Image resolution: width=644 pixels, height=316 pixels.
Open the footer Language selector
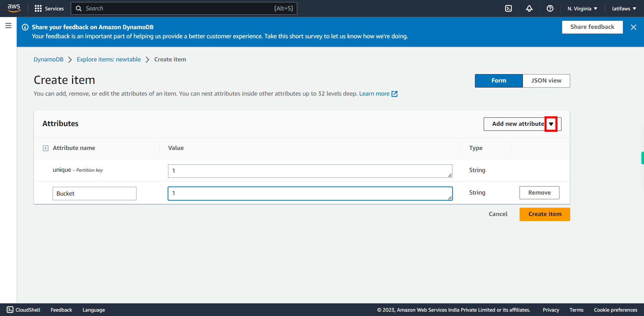pos(94,310)
